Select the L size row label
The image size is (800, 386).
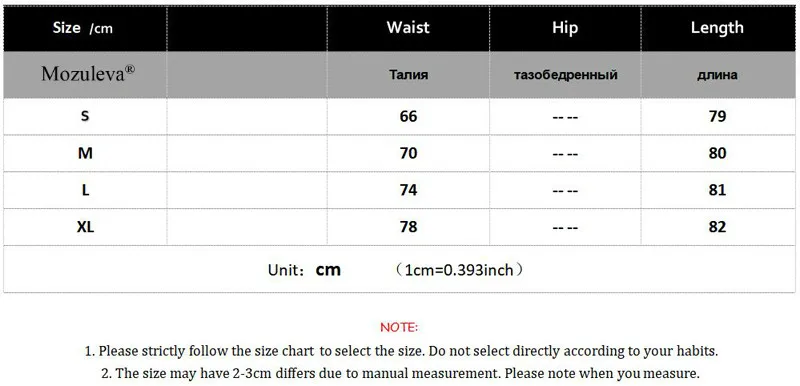tap(85, 190)
